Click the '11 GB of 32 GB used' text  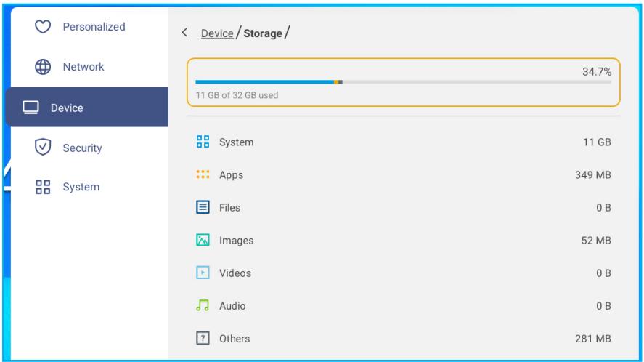pyautogui.click(x=237, y=95)
